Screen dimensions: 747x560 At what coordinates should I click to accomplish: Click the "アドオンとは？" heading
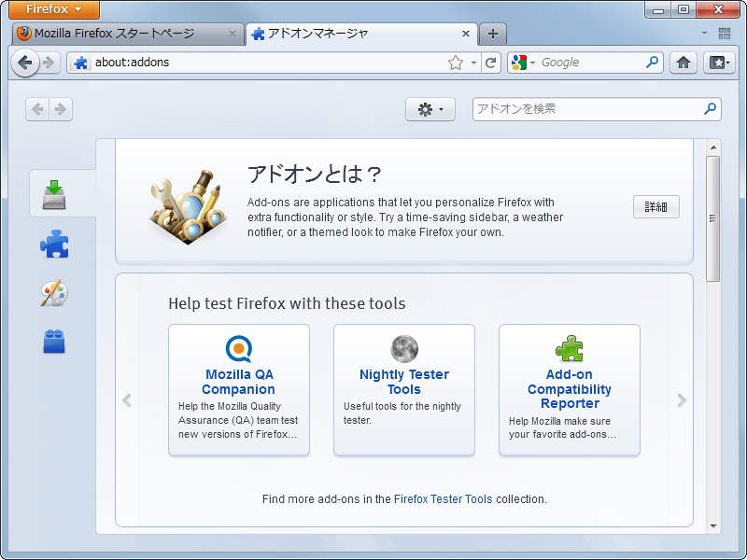coord(315,174)
